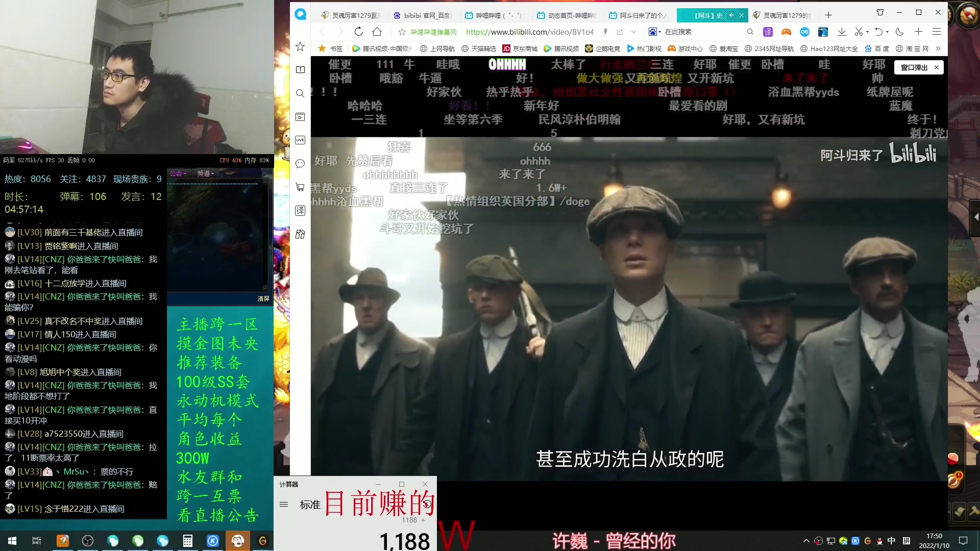
Task: Open 腾讯视频-中国领先 bookmark
Action: point(382,48)
